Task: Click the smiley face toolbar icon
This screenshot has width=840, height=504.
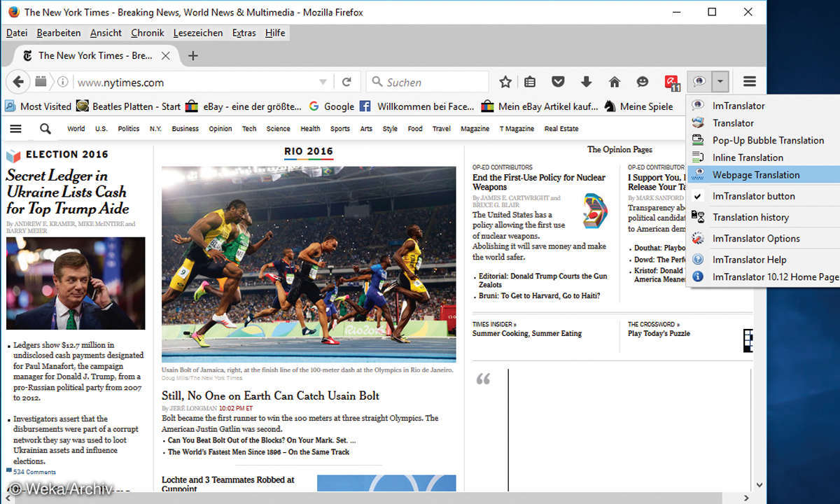Action: point(643,82)
